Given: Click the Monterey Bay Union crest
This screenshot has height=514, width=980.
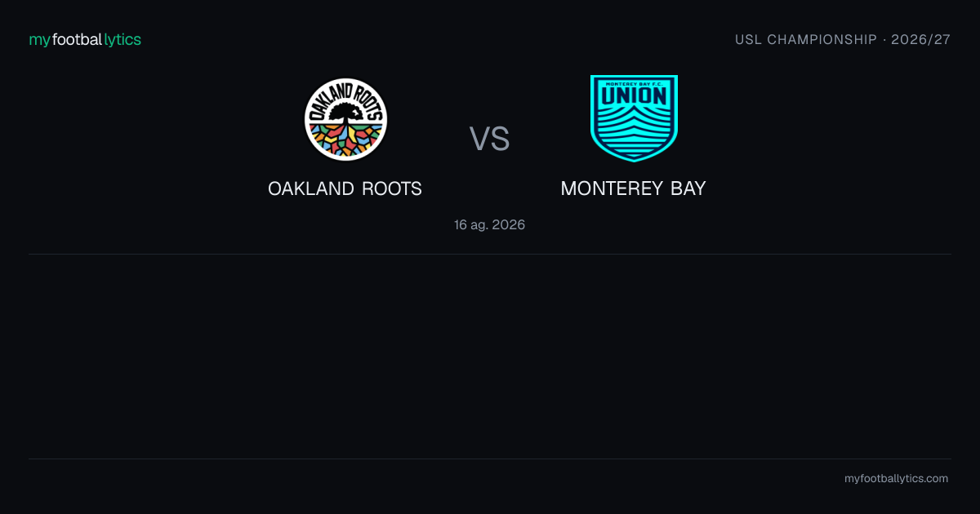Looking at the screenshot, I should coord(634,118).
